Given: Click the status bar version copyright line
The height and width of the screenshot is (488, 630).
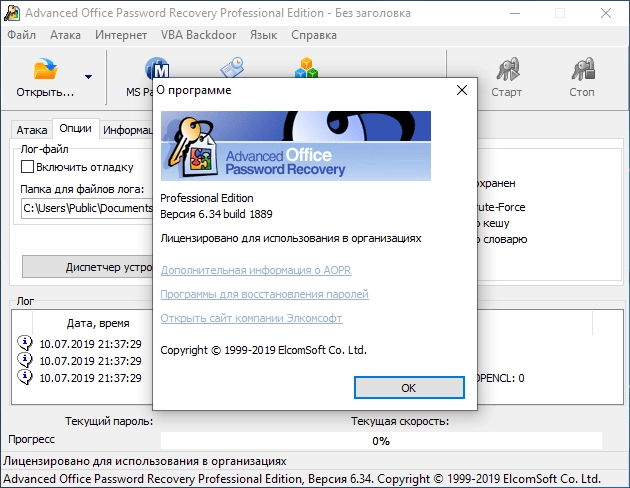Looking at the screenshot, I should [302, 479].
